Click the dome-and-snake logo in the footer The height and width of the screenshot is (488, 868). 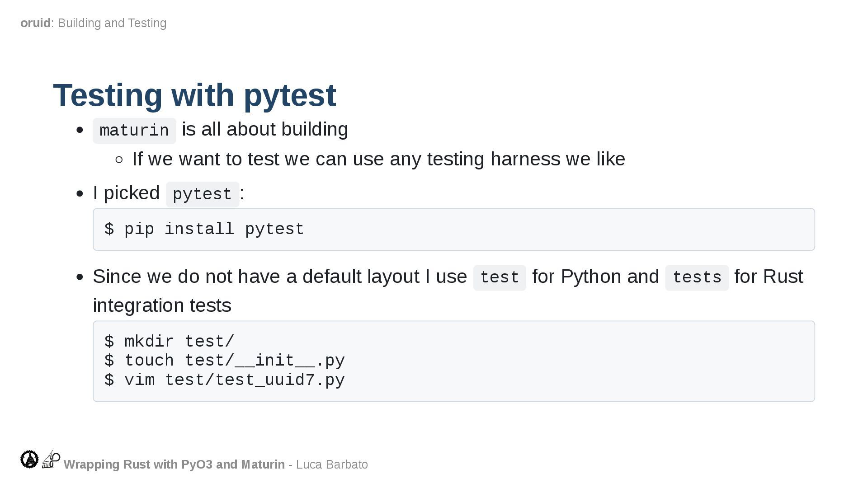[51, 459]
